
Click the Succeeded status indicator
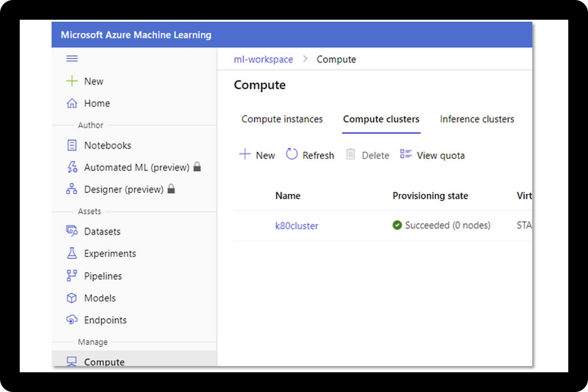pyautogui.click(x=397, y=225)
